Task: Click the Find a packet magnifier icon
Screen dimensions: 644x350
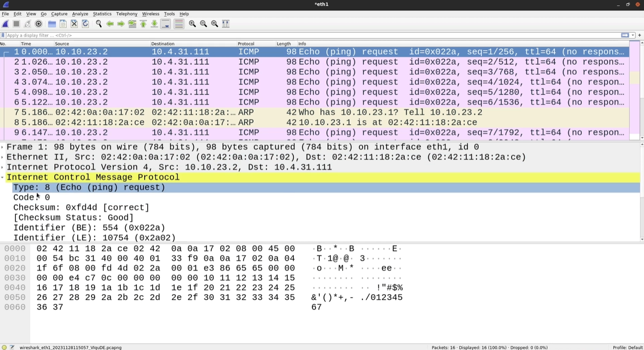Action: (x=98, y=24)
